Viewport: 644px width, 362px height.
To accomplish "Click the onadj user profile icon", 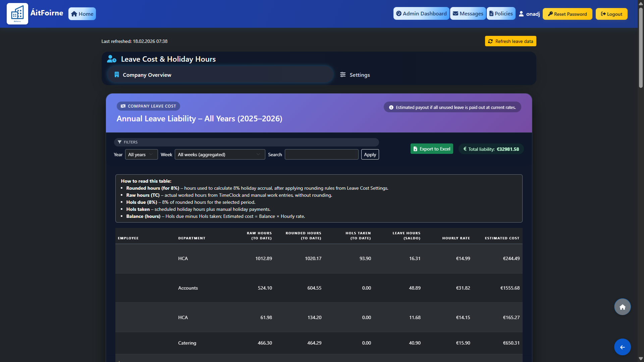I will [x=521, y=14].
